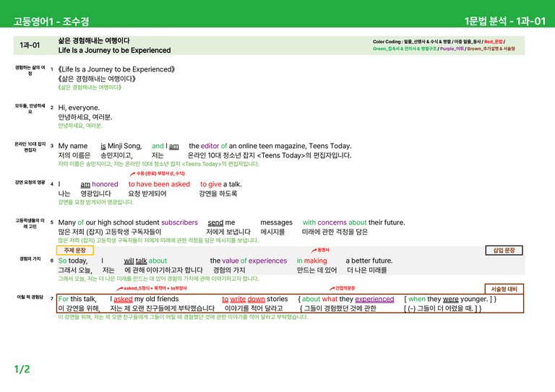This screenshot has height=392, width=555.
Task: Click header text 1문법 분석 - 1과-01
Action: pos(505,21)
